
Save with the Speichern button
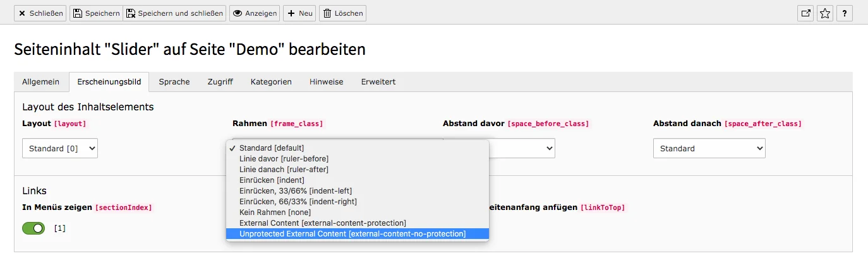click(95, 13)
